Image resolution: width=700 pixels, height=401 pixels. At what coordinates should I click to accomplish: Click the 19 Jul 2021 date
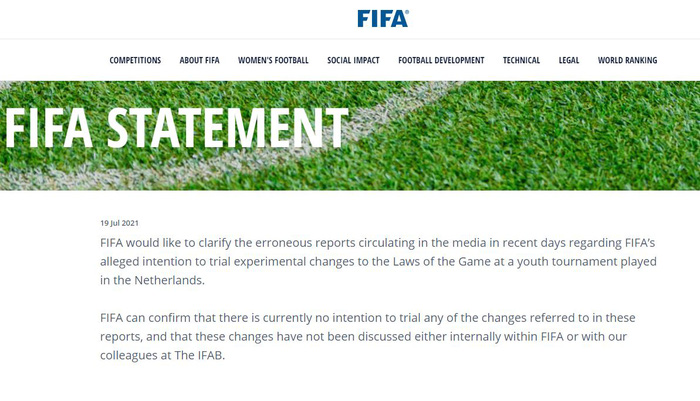pos(119,223)
